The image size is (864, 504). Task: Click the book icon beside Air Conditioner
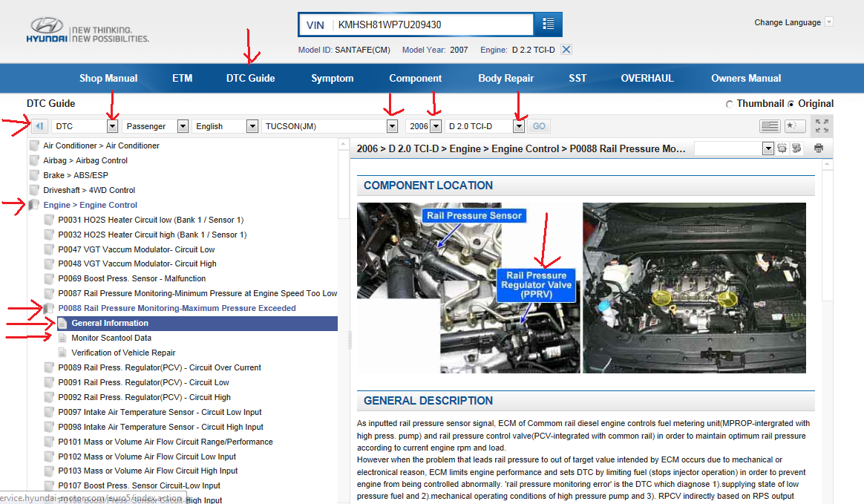[x=34, y=145]
